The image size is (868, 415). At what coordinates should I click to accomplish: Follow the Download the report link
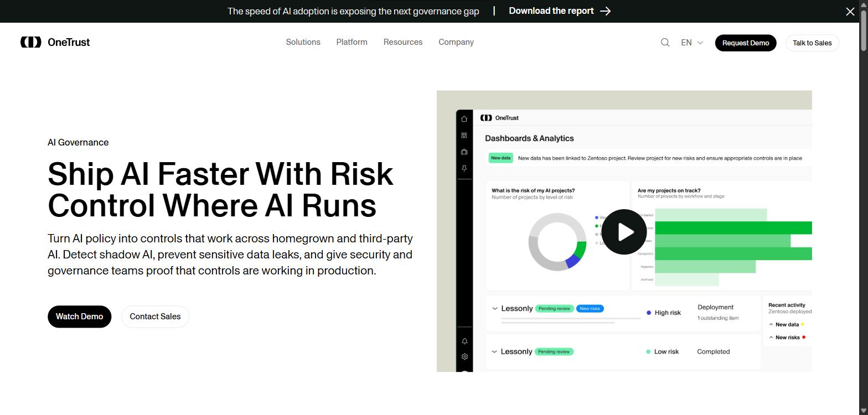point(560,11)
